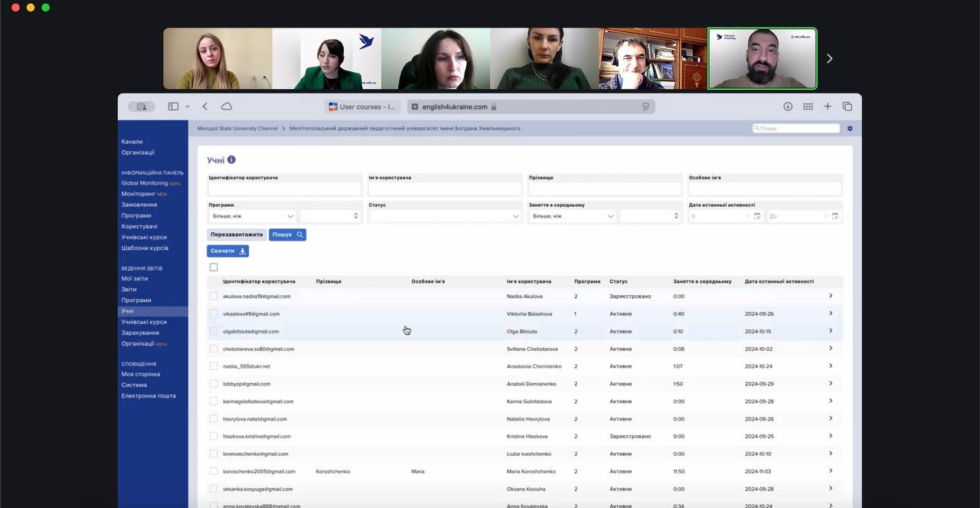The height and width of the screenshot is (508, 980).
Task: Open Мої звіти in the sidebar
Action: [x=135, y=278]
